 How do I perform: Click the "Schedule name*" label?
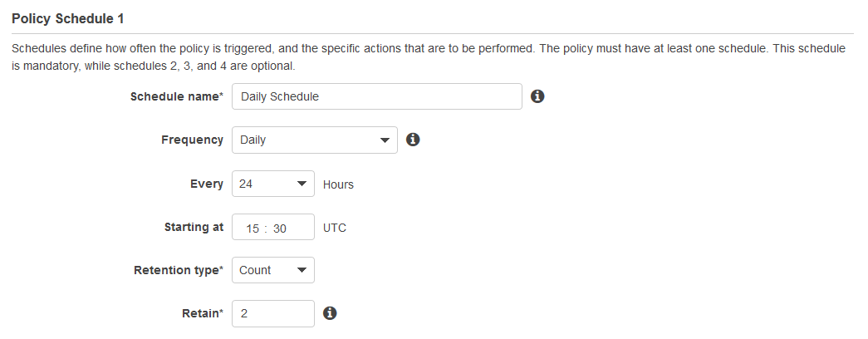(x=177, y=96)
